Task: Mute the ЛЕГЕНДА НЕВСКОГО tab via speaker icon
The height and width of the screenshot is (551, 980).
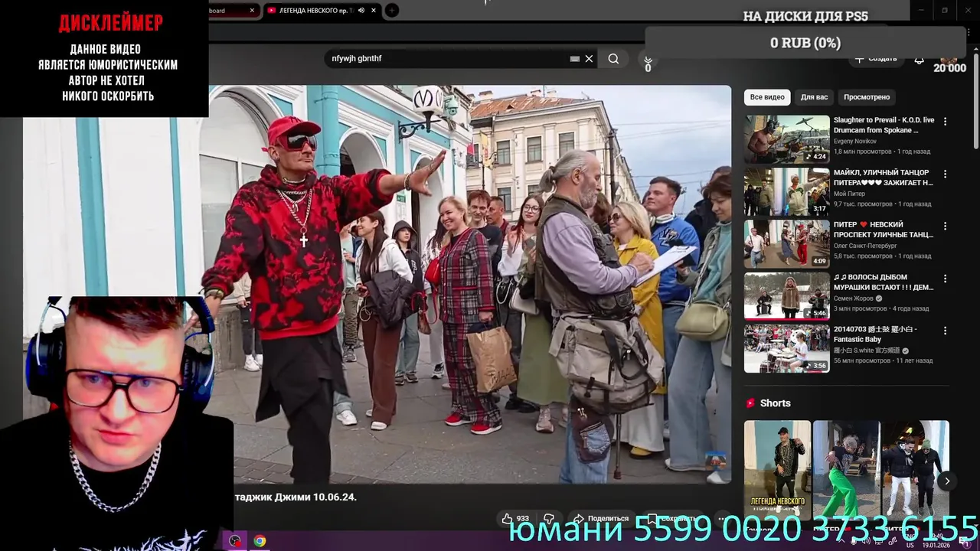Action: pos(361,10)
